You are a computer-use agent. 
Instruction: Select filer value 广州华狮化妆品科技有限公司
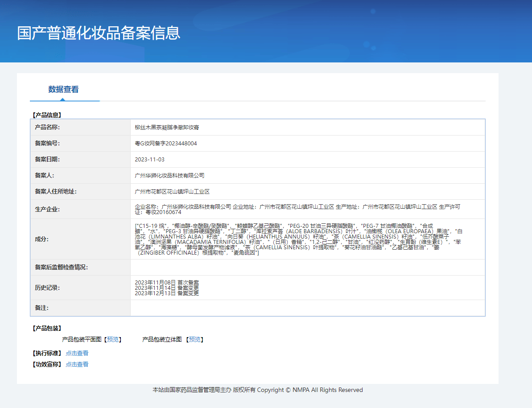pyautogui.click(x=169, y=175)
